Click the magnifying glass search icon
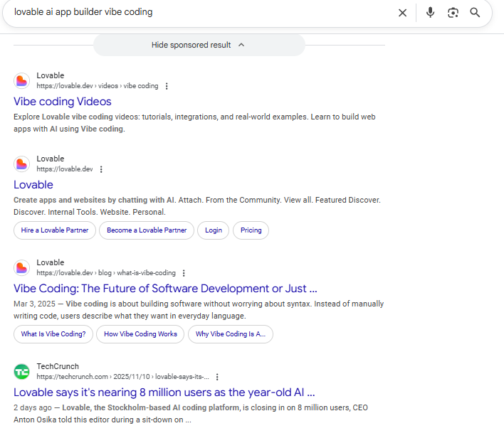Screen dimensions: 504x443 [x=476, y=13]
